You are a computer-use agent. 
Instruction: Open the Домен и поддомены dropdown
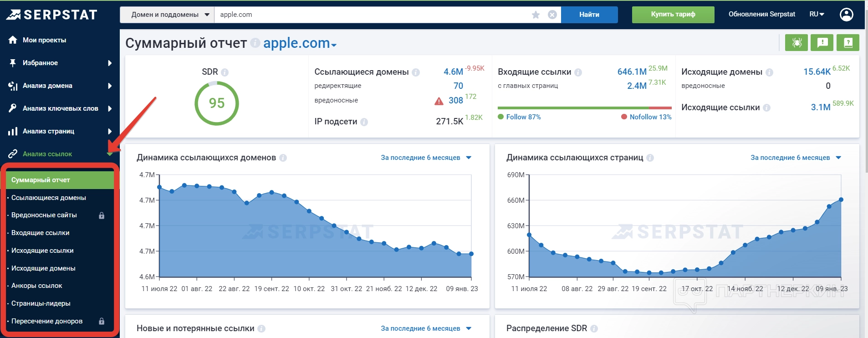[x=167, y=15]
